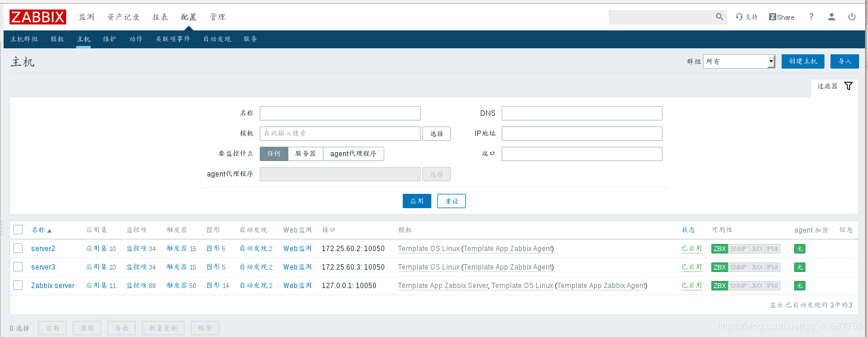Viewport: 868px width, 337px height.
Task: Open 图形 link for server3
Action: 213,267
